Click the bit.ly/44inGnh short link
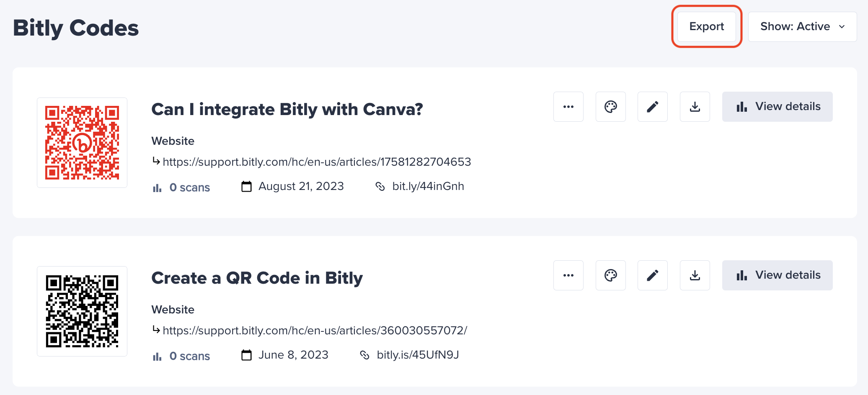Viewport: 868px width, 395px height. point(428,186)
